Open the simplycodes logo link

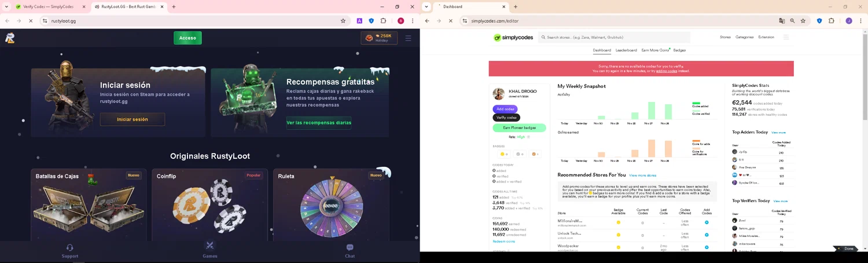click(x=513, y=38)
